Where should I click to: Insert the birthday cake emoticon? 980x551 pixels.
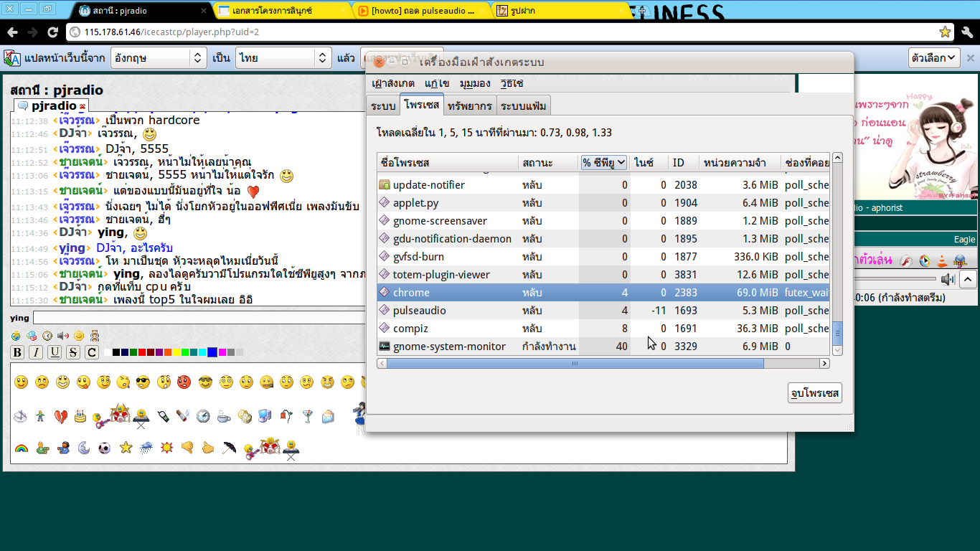point(81,415)
